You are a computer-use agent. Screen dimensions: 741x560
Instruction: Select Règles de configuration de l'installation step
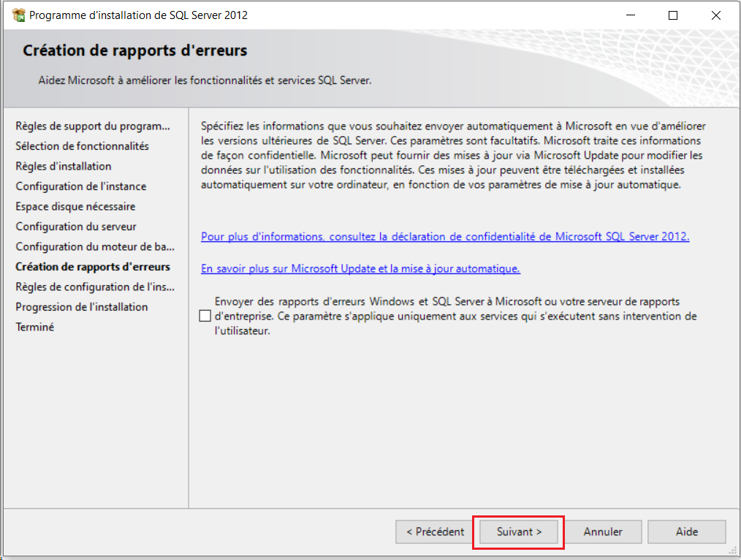coord(95,287)
